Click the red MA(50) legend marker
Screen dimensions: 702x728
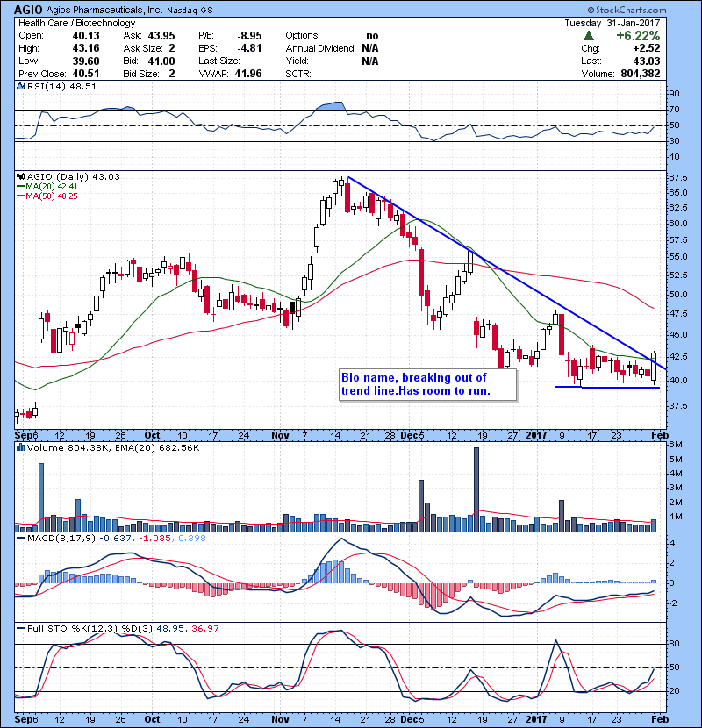[x=21, y=196]
